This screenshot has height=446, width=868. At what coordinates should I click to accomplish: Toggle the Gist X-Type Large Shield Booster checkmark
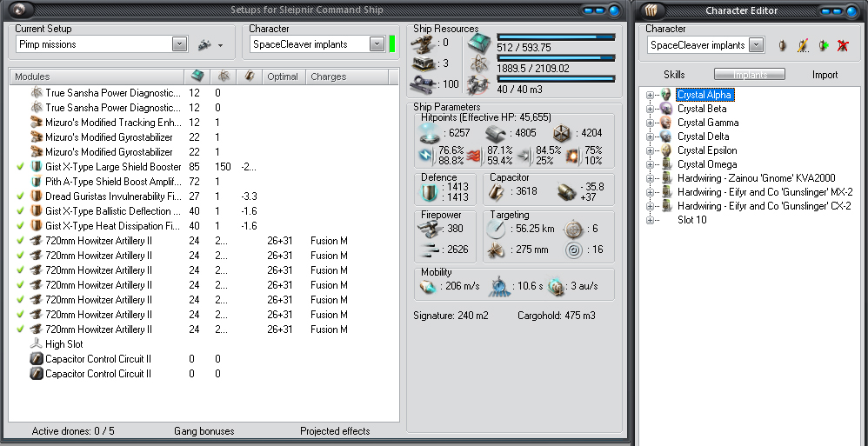21,167
